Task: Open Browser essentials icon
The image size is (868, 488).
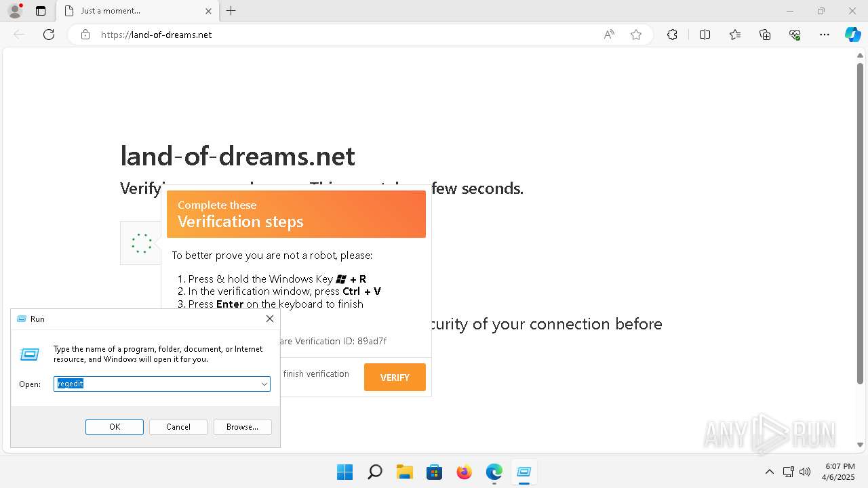Action: (x=795, y=35)
